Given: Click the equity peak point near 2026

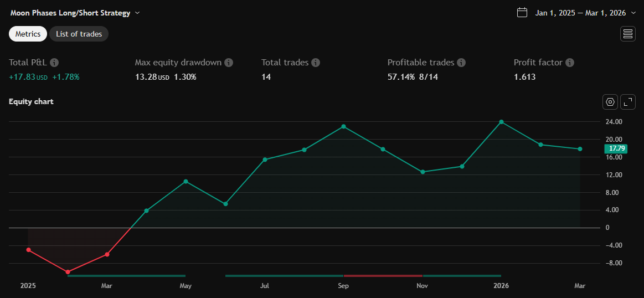Looking at the screenshot, I should point(501,122).
